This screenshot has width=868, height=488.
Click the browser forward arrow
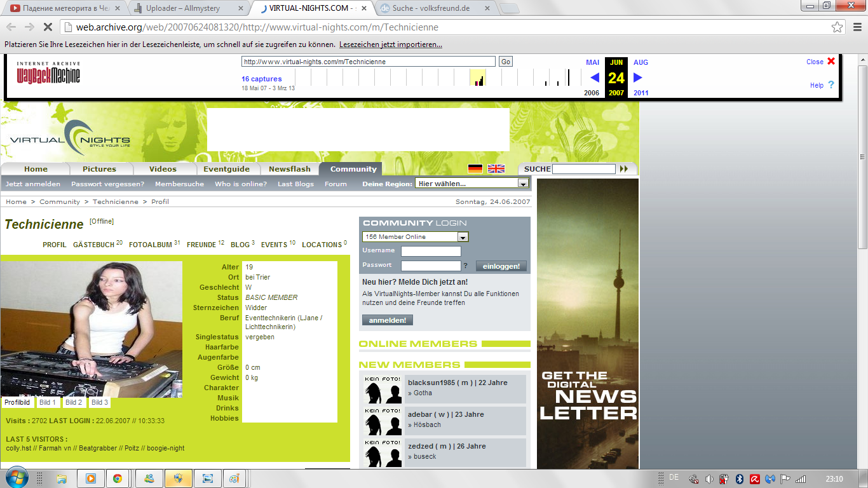(29, 27)
